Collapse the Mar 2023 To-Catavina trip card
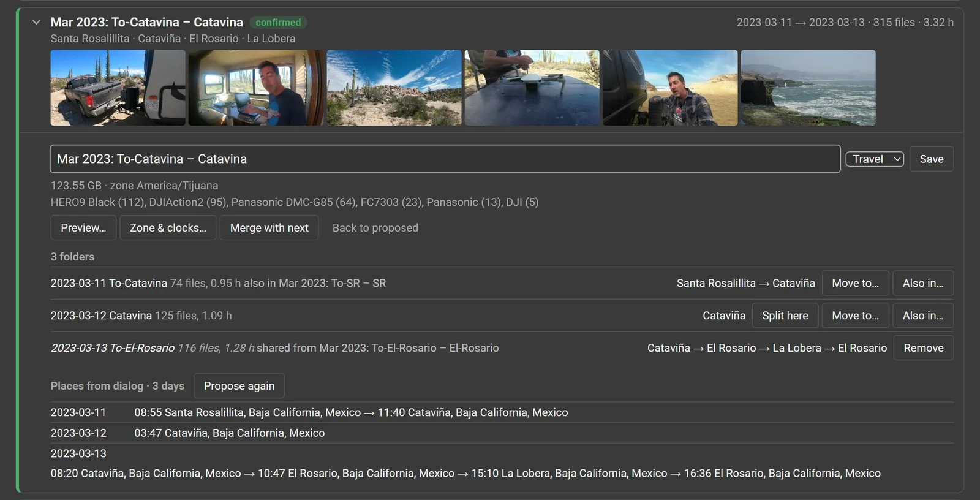 36,23
